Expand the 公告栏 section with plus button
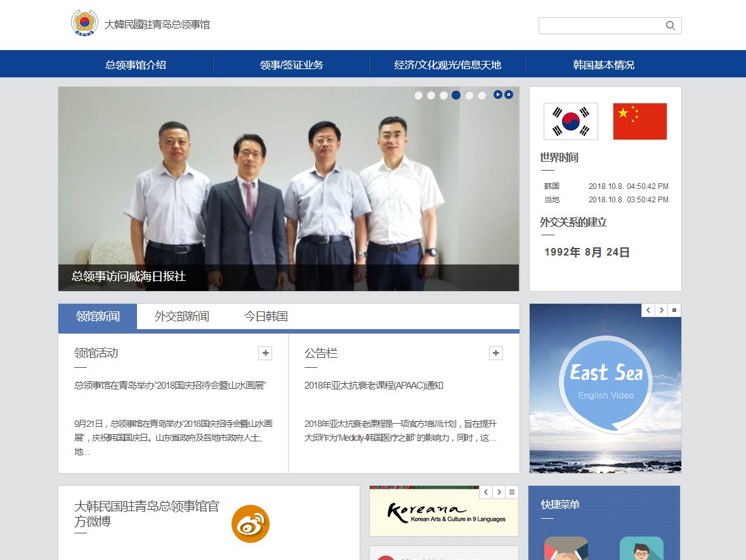746x560 pixels. coord(495,353)
